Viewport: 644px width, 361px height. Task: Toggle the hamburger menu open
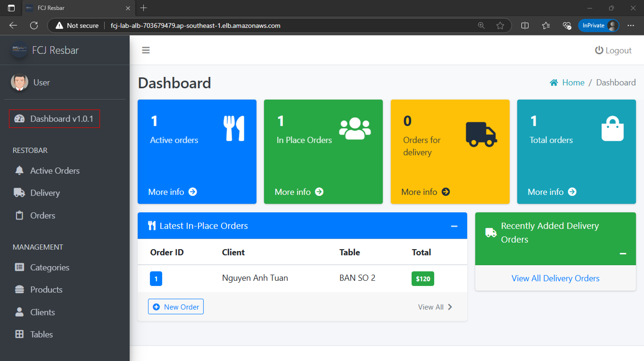tap(147, 50)
